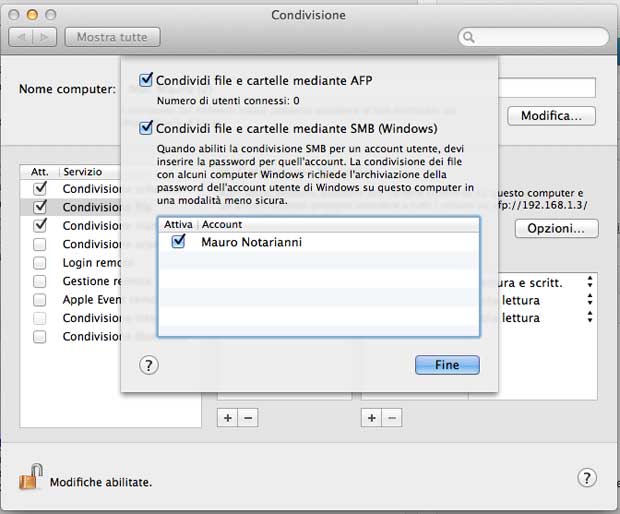This screenshot has height=514, width=620.
Task: Enable the Condivisione checkbox below Apple Events
Action: point(40,318)
